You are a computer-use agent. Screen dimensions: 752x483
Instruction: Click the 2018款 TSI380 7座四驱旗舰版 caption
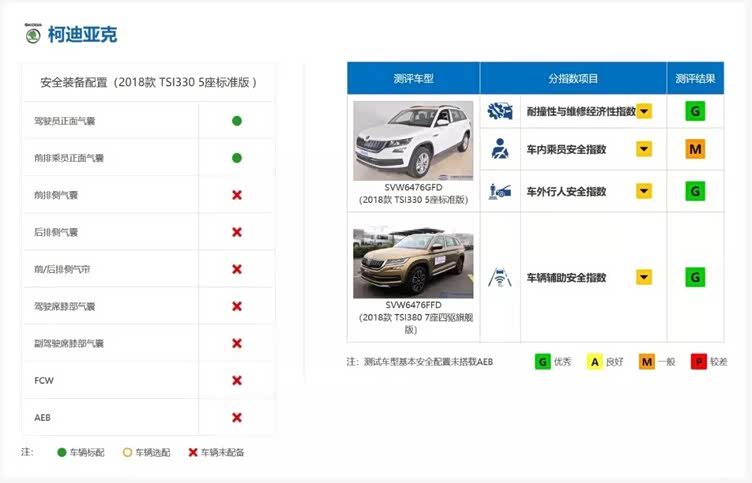416,323
